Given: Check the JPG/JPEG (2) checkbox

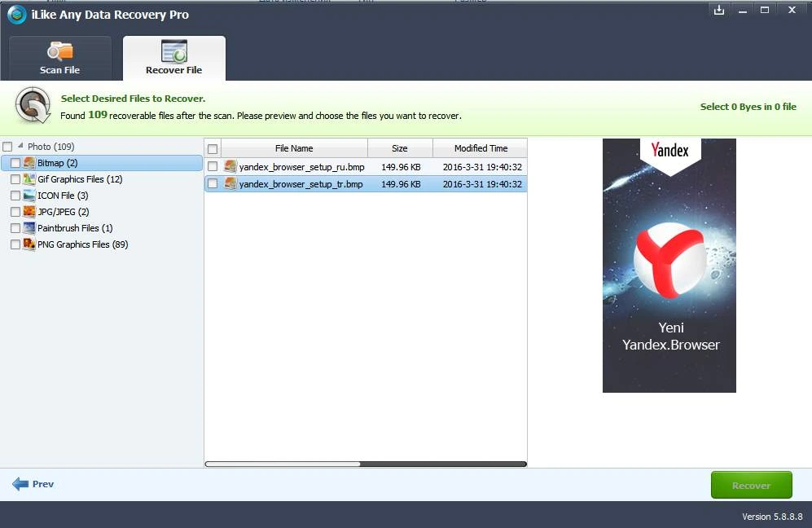Looking at the screenshot, I should point(15,212).
